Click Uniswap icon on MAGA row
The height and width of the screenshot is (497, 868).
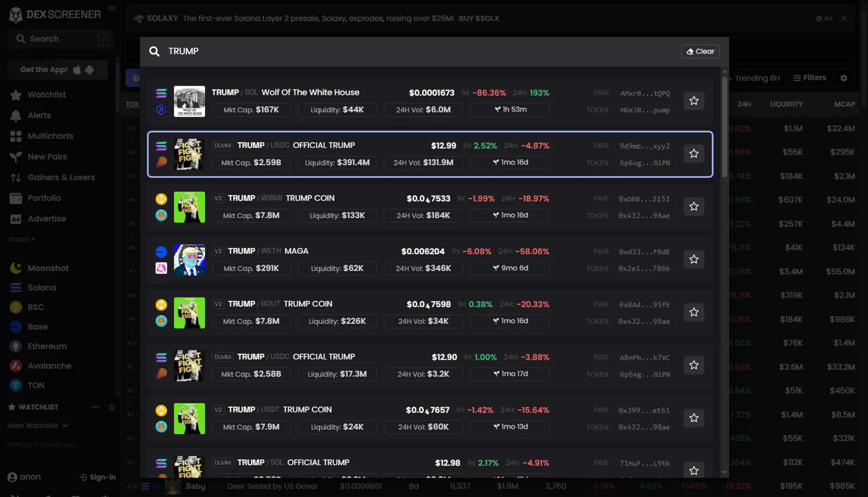pos(161,268)
